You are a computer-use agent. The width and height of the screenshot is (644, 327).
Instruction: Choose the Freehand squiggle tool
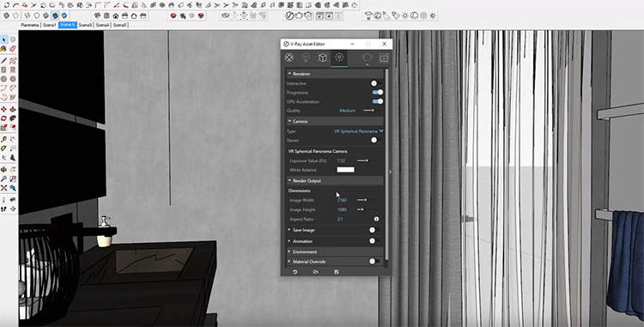[x=13, y=61]
